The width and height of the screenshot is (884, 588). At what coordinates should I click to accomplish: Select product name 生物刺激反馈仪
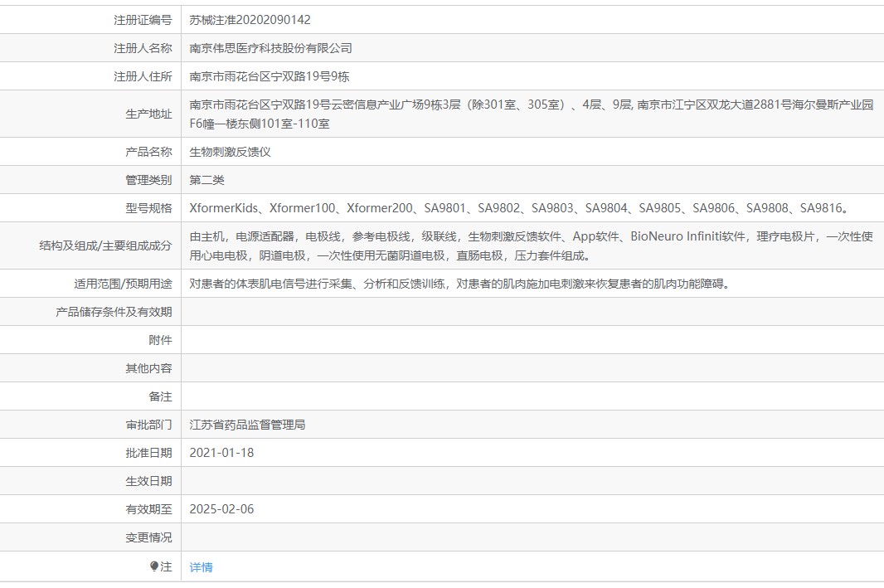(x=230, y=152)
